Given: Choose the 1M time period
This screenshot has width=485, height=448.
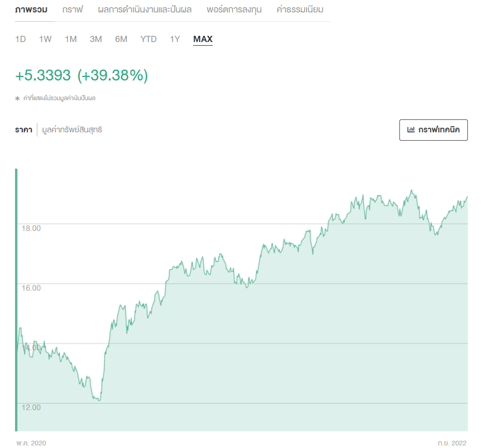Looking at the screenshot, I should click(71, 39).
